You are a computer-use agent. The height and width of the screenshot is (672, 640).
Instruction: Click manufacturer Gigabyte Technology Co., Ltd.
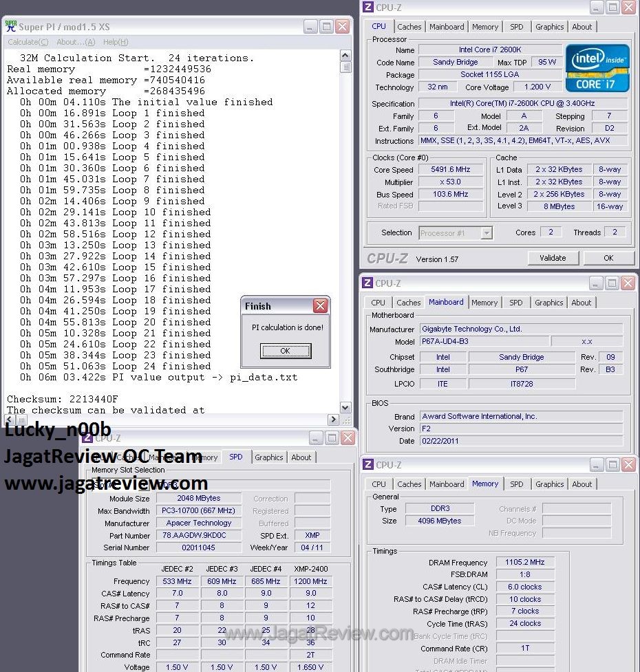[521, 329]
